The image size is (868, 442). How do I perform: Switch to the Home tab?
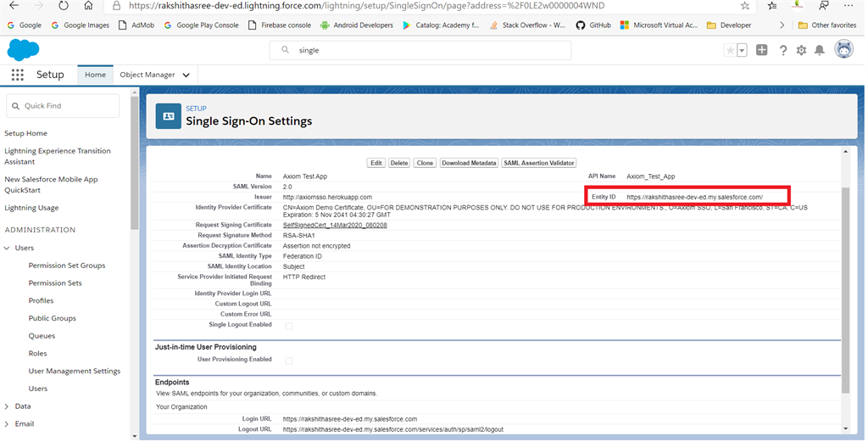point(95,75)
